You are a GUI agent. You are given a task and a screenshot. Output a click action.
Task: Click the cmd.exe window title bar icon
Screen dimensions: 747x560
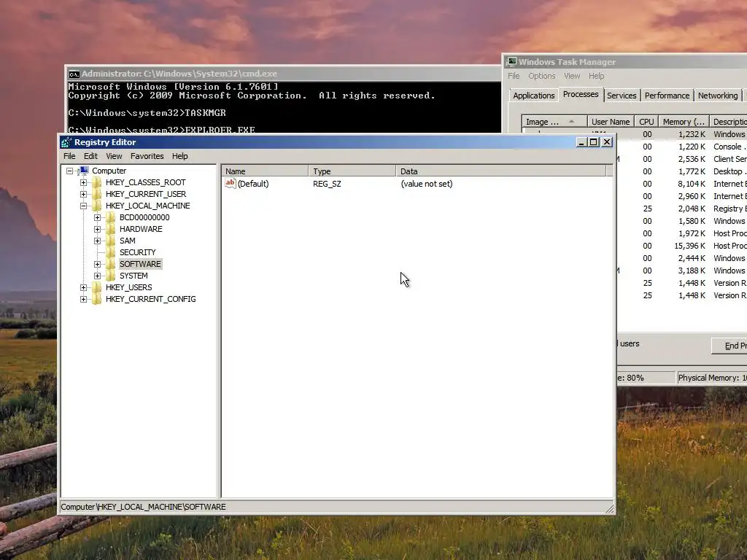coord(74,74)
